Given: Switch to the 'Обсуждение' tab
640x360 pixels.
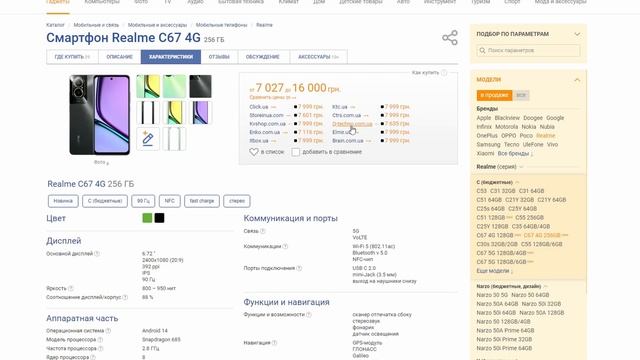Looking at the screenshot, I should tap(262, 57).
